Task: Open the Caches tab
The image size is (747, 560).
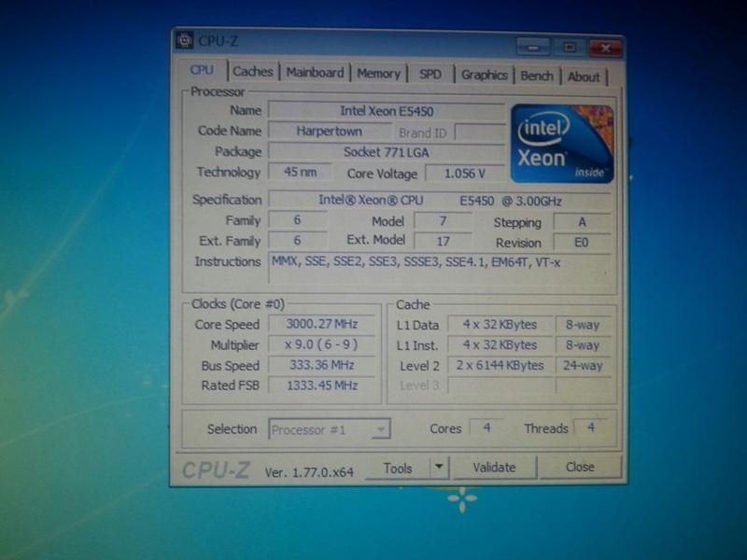Action: point(253,72)
